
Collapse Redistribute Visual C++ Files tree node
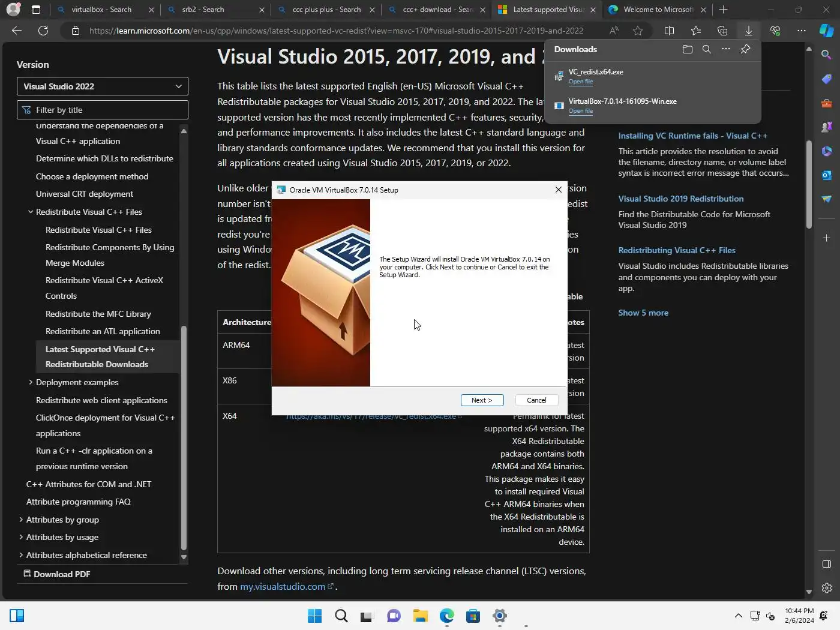click(31, 212)
